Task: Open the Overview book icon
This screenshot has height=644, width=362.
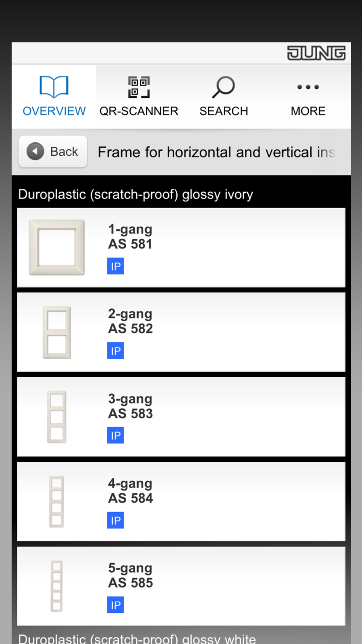Action: [x=54, y=87]
